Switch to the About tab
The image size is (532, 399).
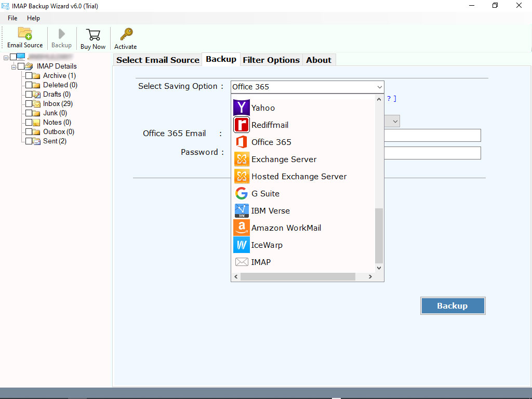tap(318, 60)
